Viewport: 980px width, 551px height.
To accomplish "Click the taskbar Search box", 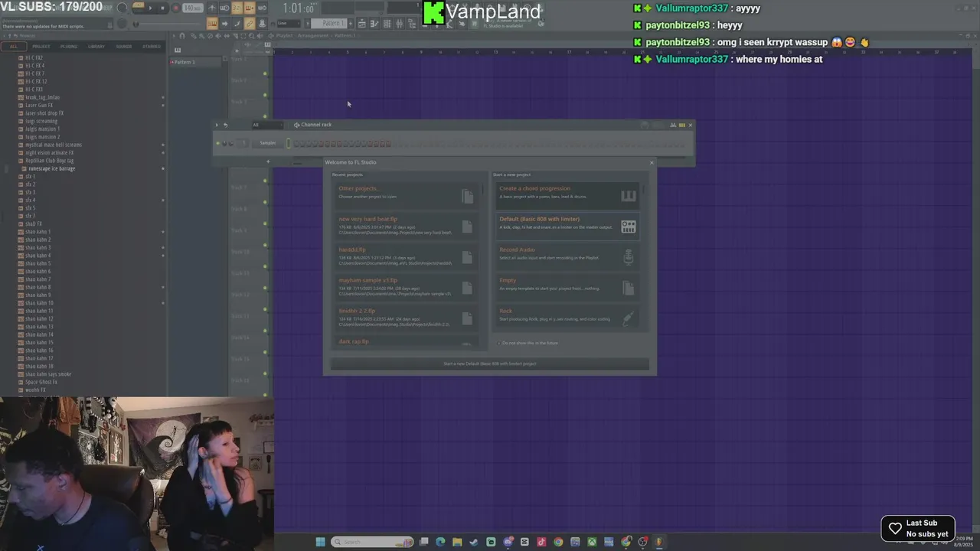I will click(x=372, y=542).
